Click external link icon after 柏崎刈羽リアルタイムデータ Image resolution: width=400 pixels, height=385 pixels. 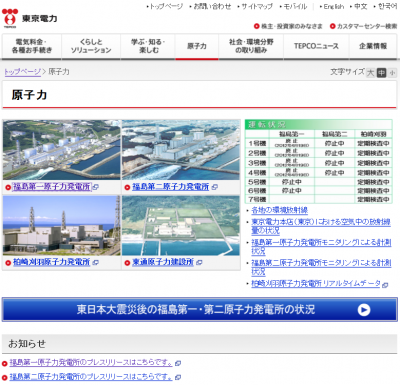tap(385, 285)
